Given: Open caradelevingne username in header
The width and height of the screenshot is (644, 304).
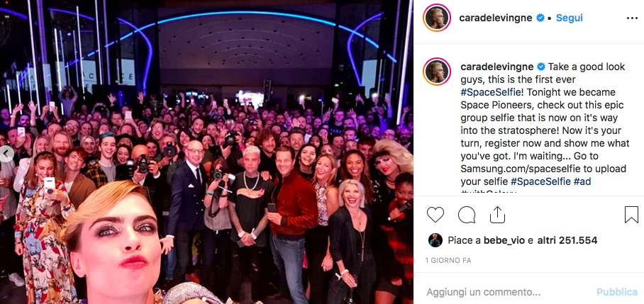Looking at the screenshot, I should click(496, 18).
